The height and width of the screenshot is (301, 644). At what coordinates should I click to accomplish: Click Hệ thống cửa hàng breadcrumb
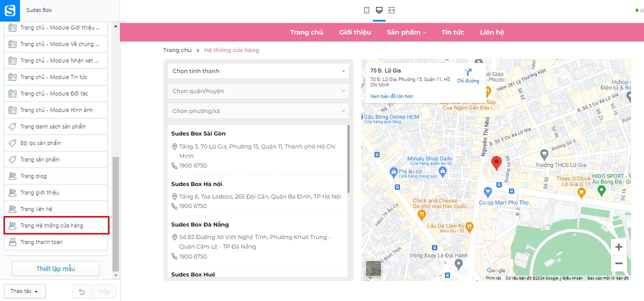[231, 50]
